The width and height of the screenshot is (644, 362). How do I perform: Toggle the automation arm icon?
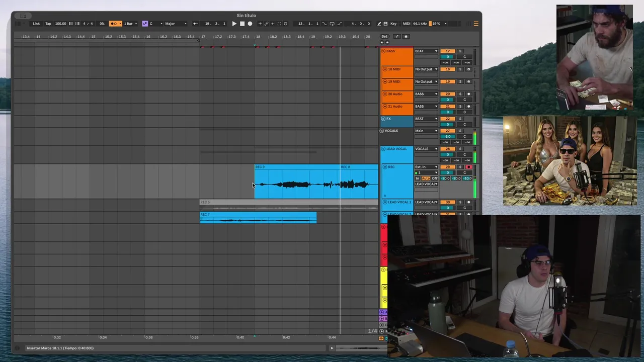(267, 24)
